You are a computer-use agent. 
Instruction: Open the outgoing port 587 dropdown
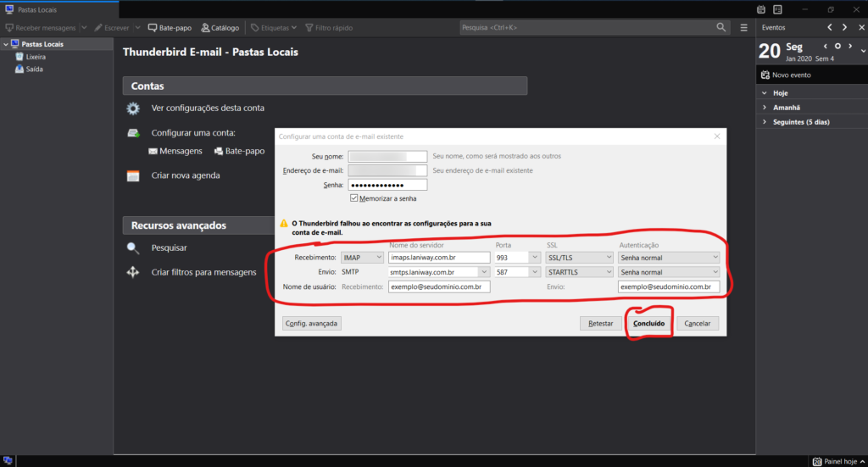coord(534,272)
